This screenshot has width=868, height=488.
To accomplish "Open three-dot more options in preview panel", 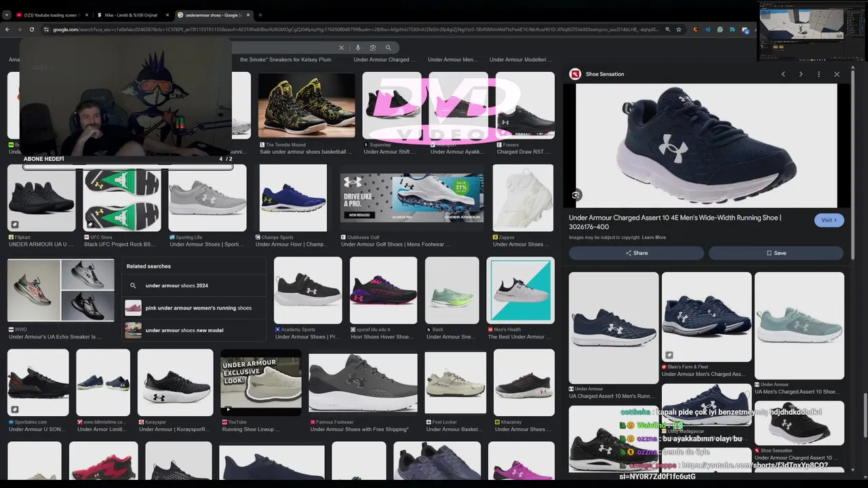I will point(818,74).
